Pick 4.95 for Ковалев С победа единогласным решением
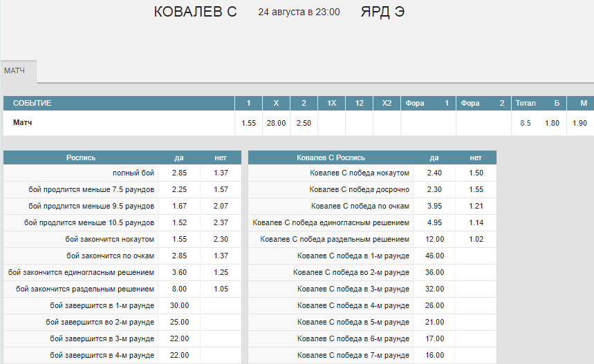The width and height of the screenshot is (594, 364). [434, 223]
